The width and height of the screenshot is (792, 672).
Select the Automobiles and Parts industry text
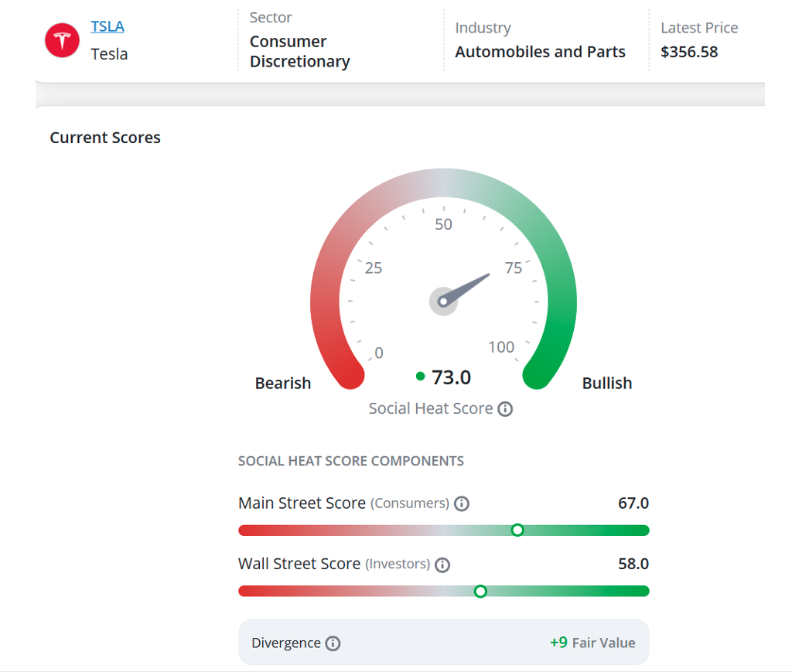[x=540, y=52]
